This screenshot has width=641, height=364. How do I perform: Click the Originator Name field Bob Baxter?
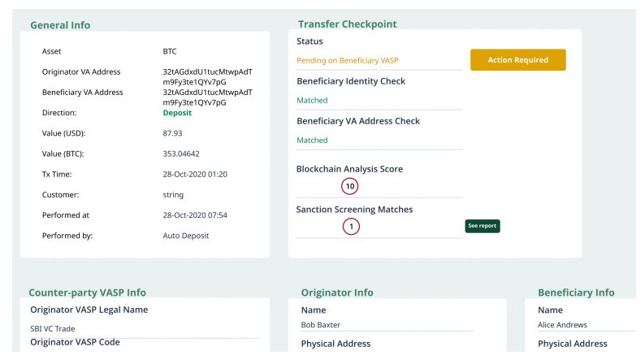click(323, 325)
